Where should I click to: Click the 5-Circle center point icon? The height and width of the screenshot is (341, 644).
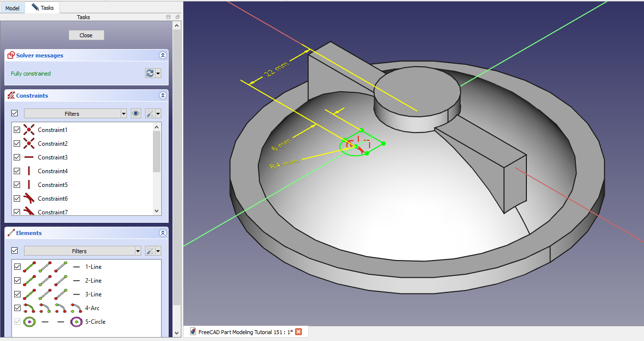point(76,322)
